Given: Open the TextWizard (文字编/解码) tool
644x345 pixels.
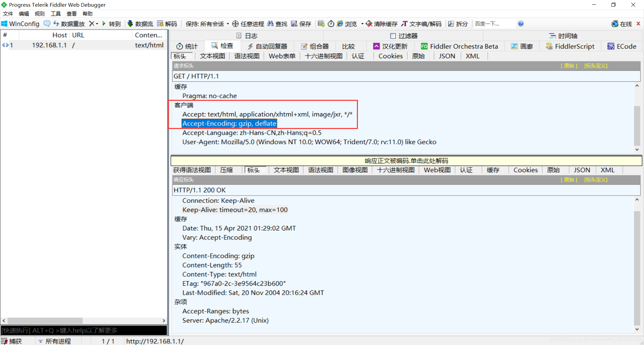Looking at the screenshot, I should pos(421,24).
